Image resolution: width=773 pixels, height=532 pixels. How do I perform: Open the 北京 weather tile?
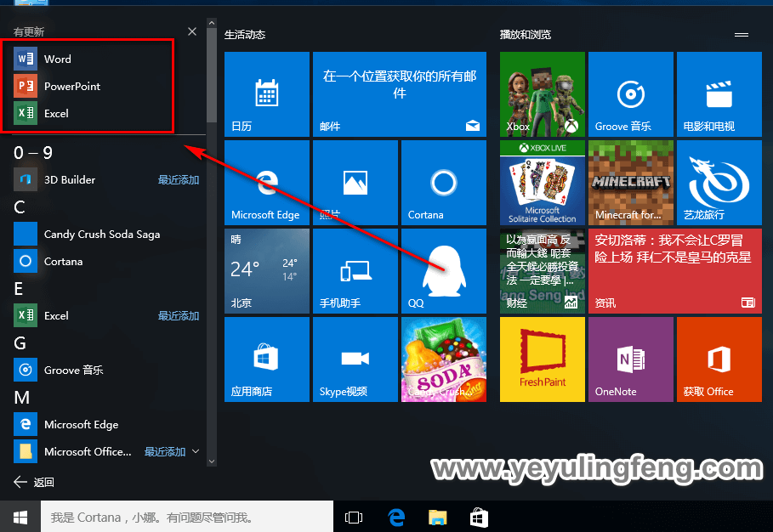(267, 271)
